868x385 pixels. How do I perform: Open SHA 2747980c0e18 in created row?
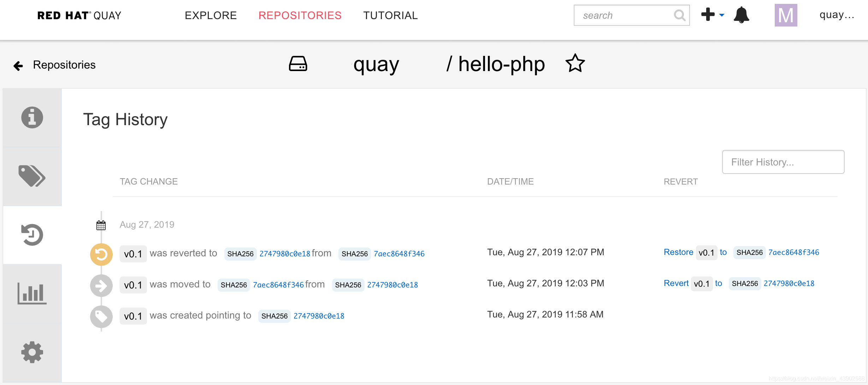(319, 316)
